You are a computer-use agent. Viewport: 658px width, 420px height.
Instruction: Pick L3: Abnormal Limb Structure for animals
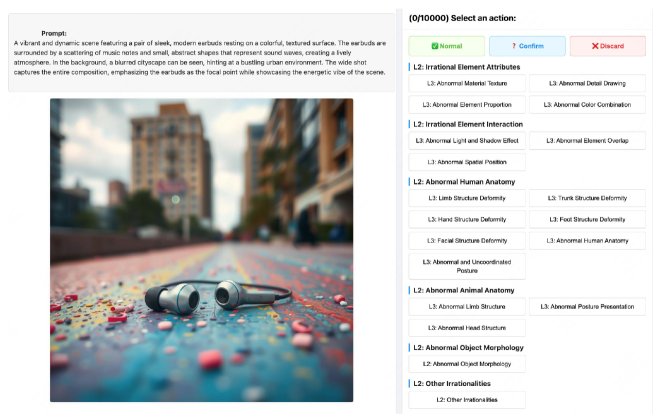point(467,307)
